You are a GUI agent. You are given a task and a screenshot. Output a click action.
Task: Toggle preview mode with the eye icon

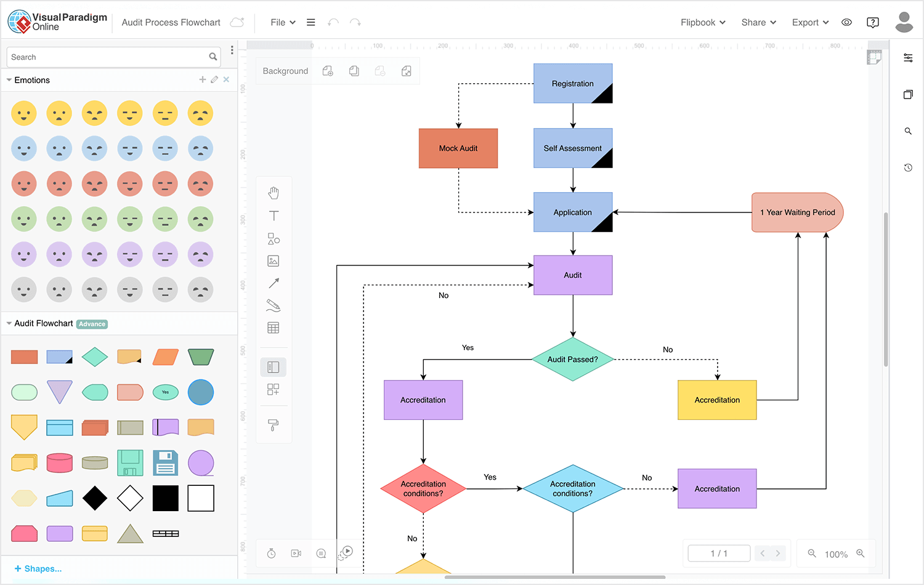(x=847, y=22)
